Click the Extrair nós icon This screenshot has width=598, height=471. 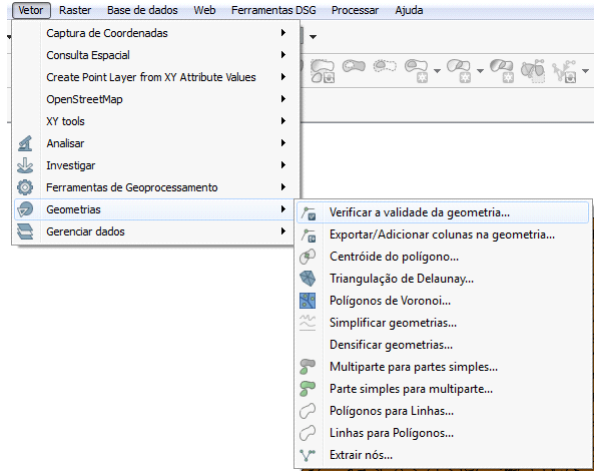[x=307, y=455]
